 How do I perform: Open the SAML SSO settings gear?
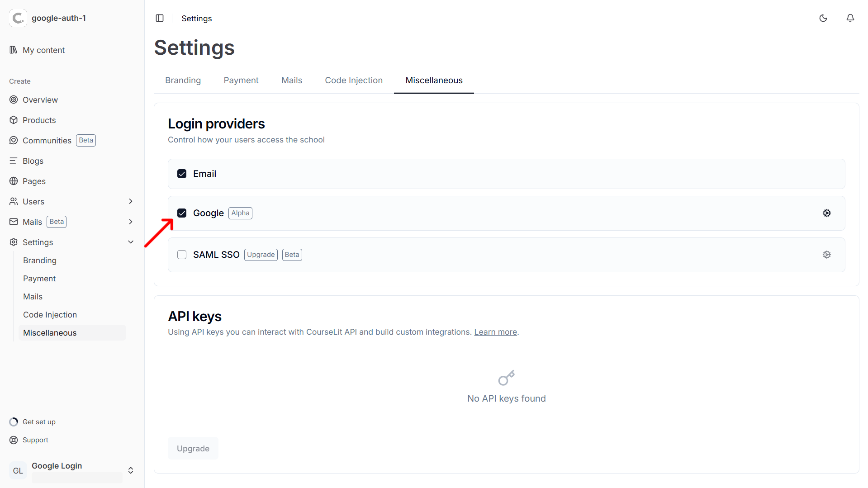pos(827,255)
